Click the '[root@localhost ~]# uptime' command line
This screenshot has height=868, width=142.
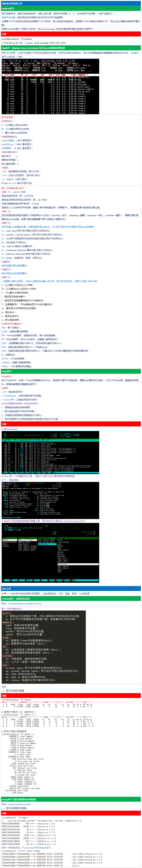[x=17, y=39]
